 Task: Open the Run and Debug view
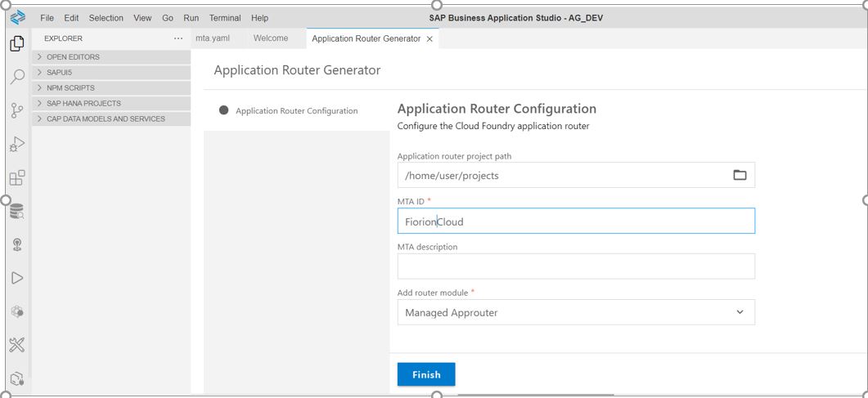point(16,145)
